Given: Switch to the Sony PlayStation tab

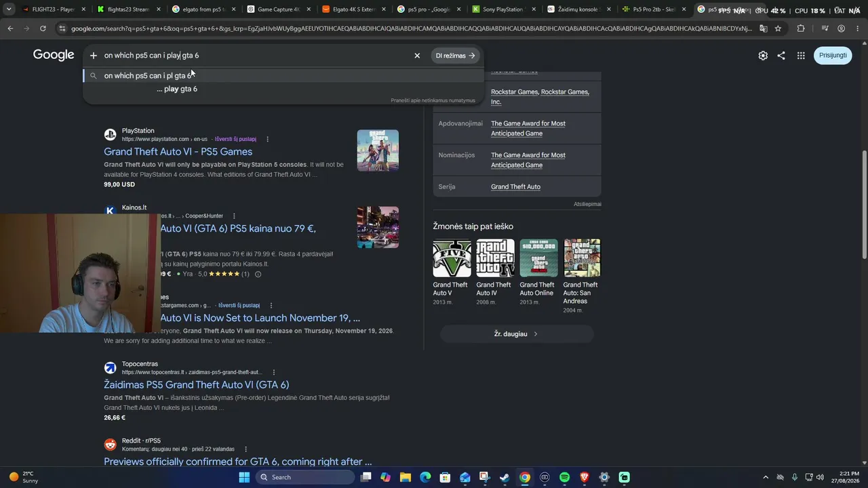Looking at the screenshot, I should click(x=503, y=9).
